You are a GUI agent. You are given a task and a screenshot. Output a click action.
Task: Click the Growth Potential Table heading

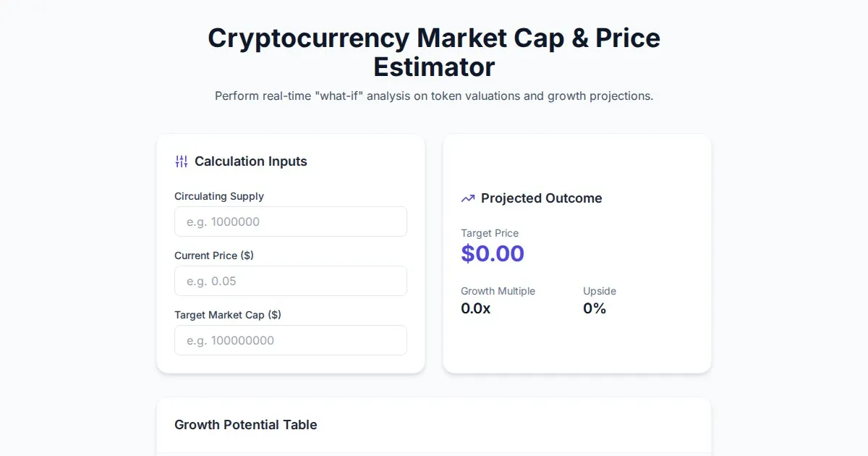pyautogui.click(x=246, y=425)
